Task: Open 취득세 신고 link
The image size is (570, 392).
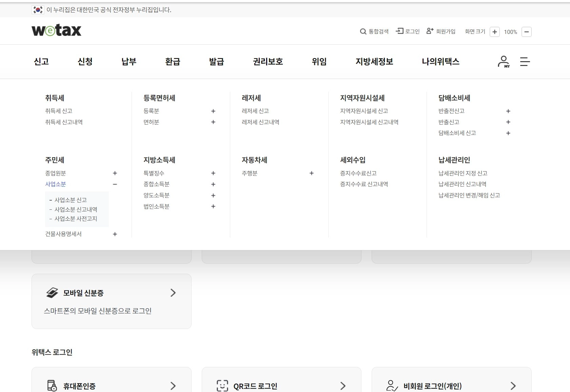Action: pos(59,111)
